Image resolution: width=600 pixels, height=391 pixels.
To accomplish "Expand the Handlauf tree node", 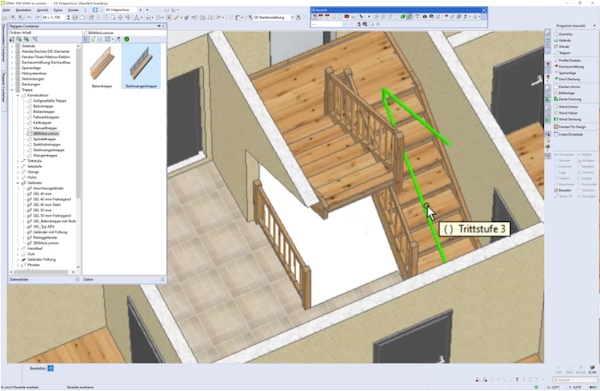I will 18,249.
